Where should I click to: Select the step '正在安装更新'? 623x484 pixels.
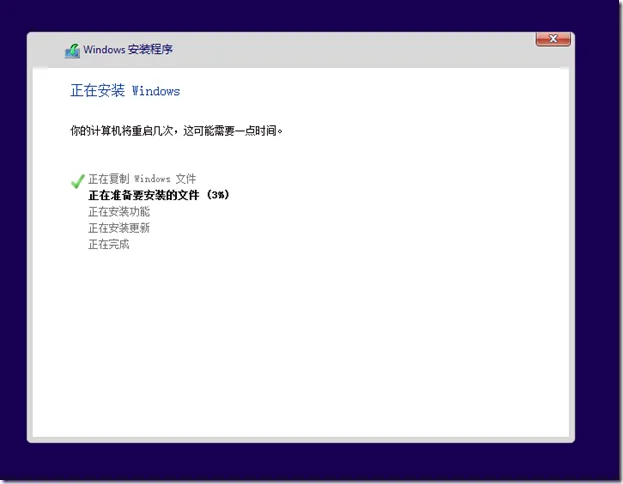(119, 228)
